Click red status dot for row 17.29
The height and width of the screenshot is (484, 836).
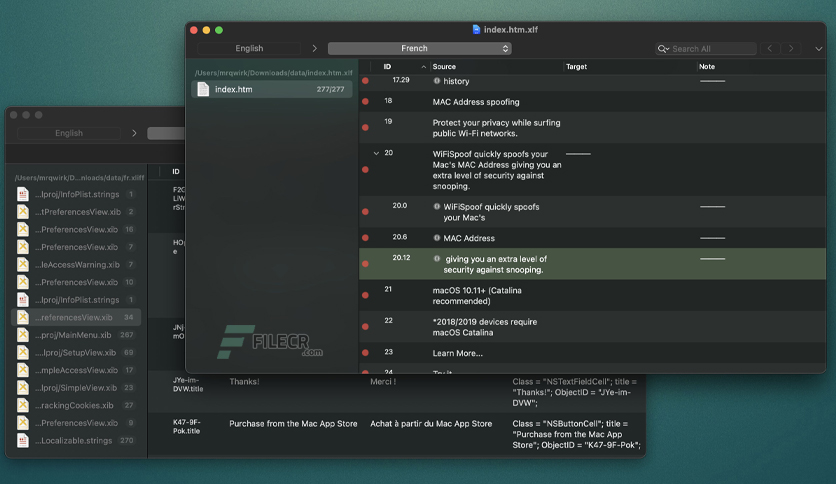[x=365, y=80]
